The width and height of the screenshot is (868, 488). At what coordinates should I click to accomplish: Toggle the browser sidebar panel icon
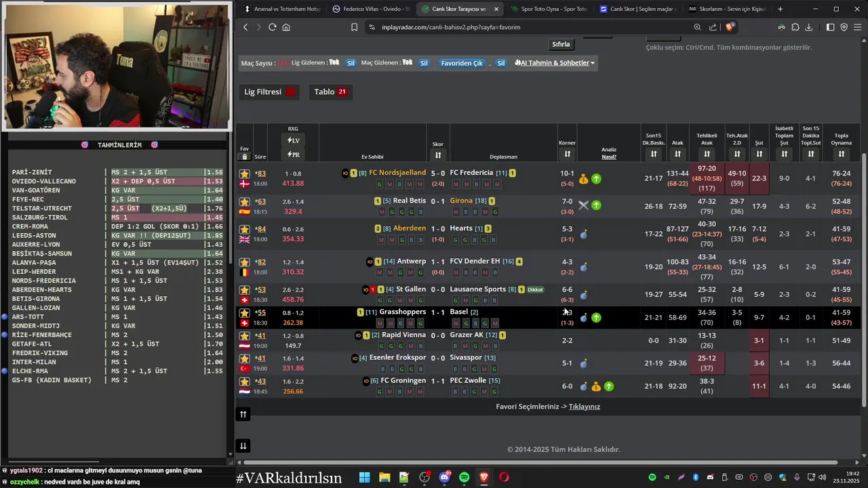pos(830,27)
